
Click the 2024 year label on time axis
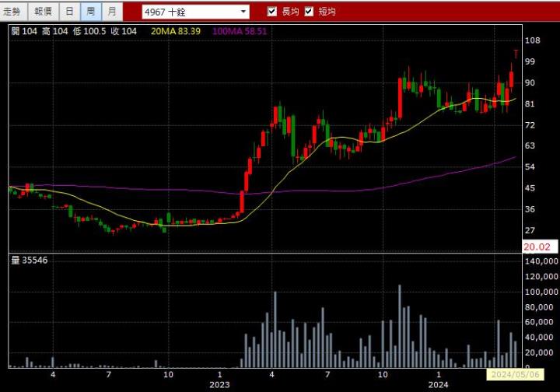tap(439, 384)
